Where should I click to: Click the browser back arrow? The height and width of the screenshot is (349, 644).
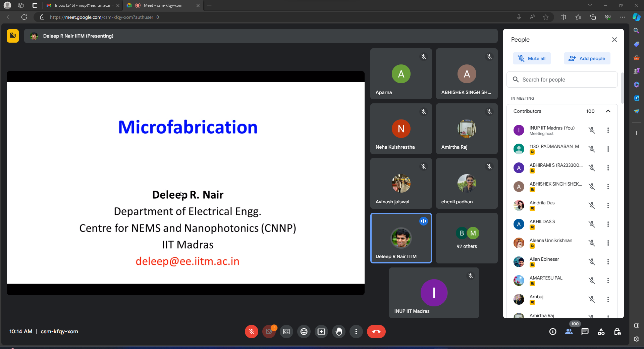9,17
